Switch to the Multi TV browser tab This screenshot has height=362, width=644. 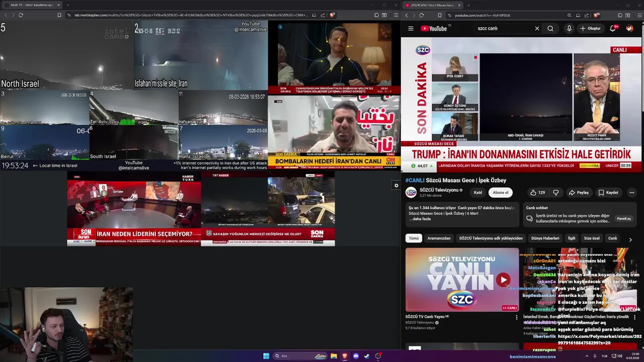pos(31,5)
